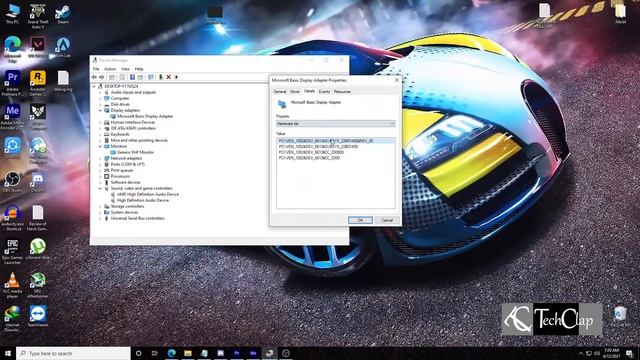The height and width of the screenshot is (360, 640).
Task: Close the Microsoft Basic Display Adapter Properties dialog
Action: (x=397, y=80)
